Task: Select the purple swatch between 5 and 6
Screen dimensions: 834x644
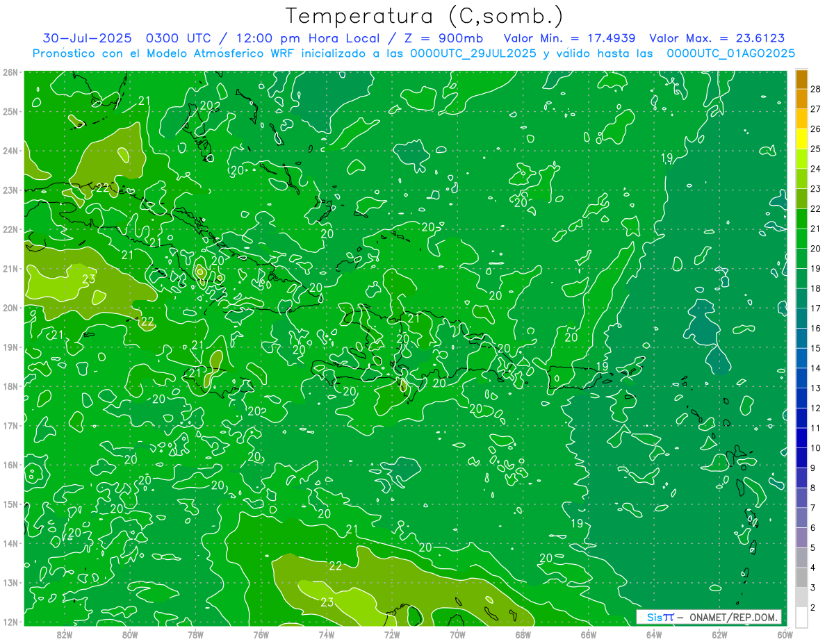Action: click(x=801, y=538)
